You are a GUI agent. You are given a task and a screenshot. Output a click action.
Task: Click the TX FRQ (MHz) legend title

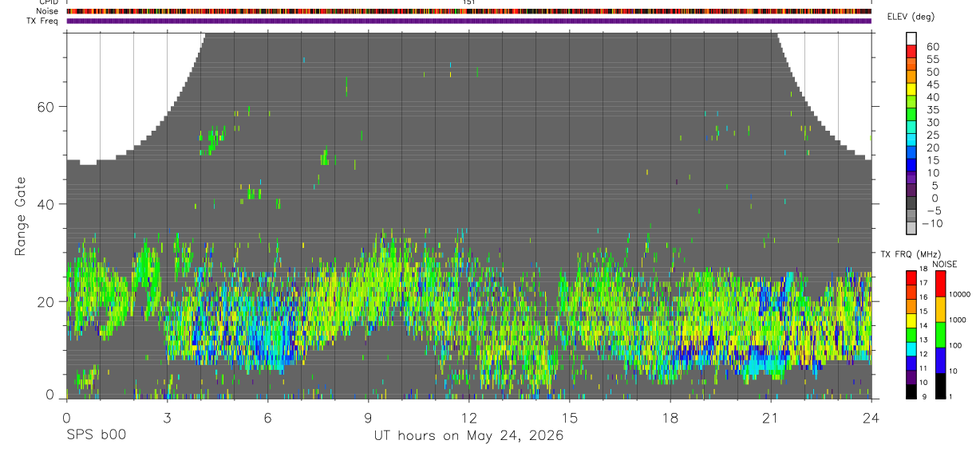pos(910,254)
